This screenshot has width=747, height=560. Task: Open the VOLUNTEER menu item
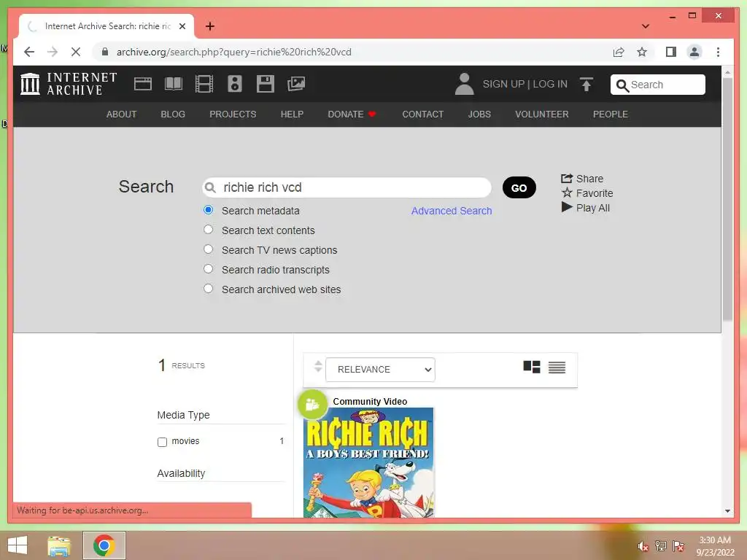click(542, 114)
